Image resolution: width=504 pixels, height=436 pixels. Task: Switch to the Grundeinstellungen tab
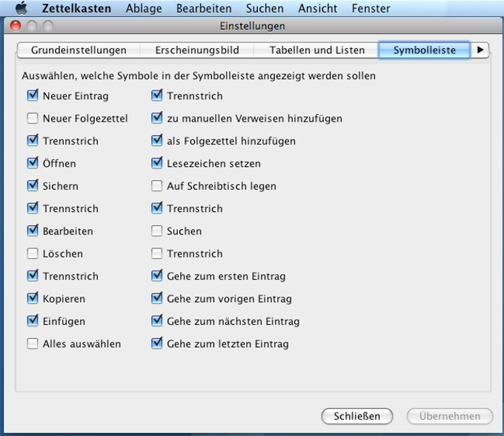coord(79,50)
